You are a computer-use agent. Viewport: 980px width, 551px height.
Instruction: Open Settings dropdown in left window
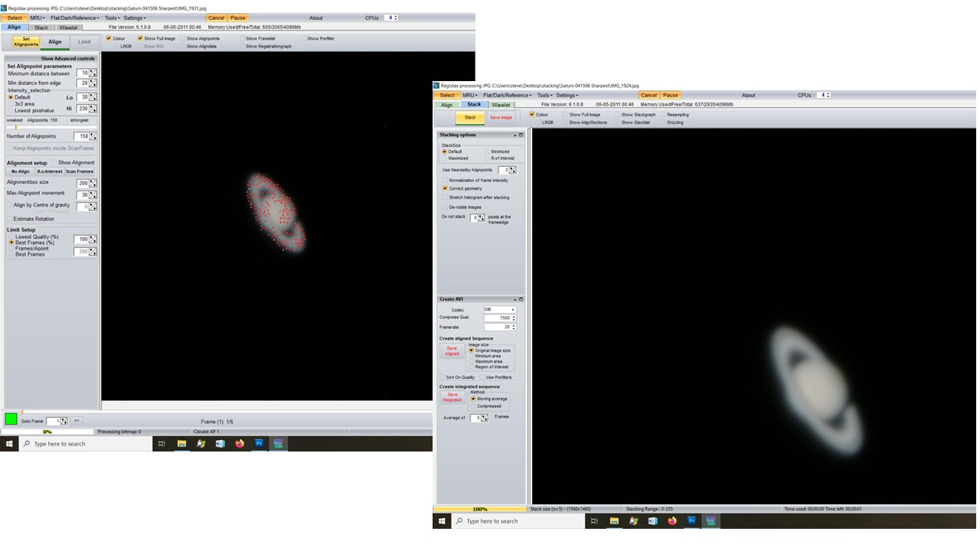tap(135, 18)
